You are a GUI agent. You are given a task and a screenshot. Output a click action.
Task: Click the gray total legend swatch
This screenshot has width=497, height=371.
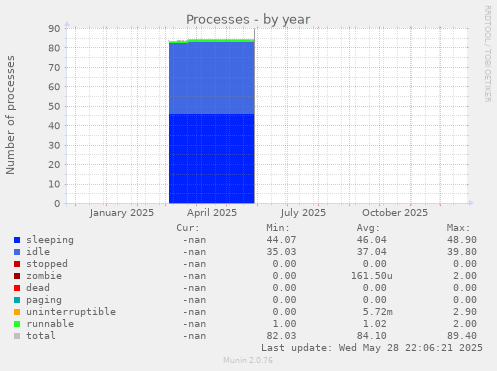point(17,336)
